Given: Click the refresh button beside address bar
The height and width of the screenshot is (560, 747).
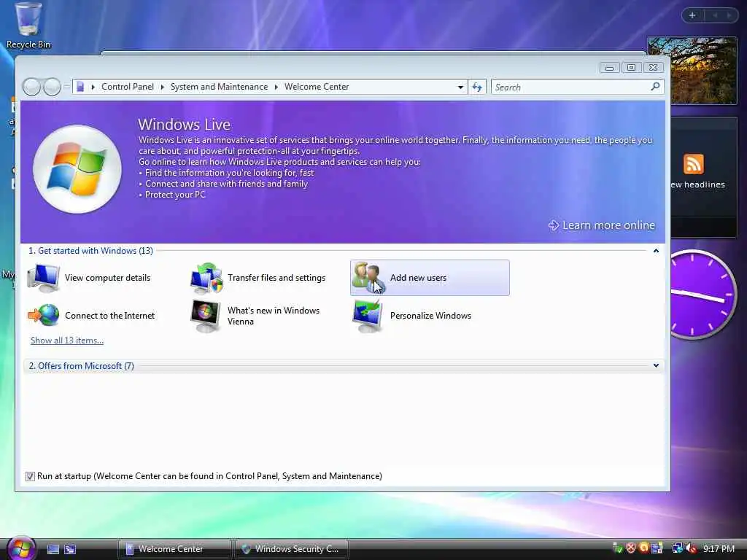Looking at the screenshot, I should click(x=477, y=87).
